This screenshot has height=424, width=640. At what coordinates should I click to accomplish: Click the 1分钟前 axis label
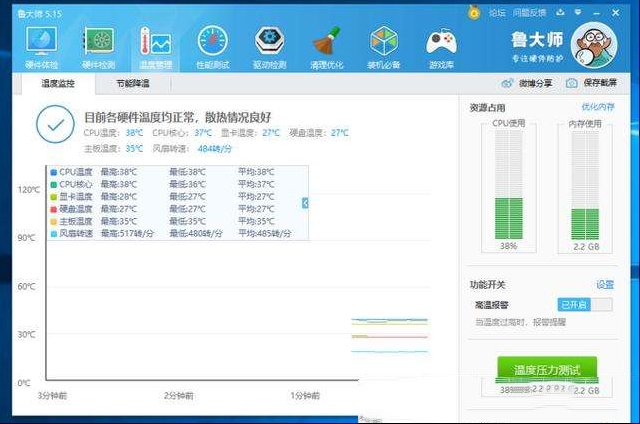coord(305,395)
